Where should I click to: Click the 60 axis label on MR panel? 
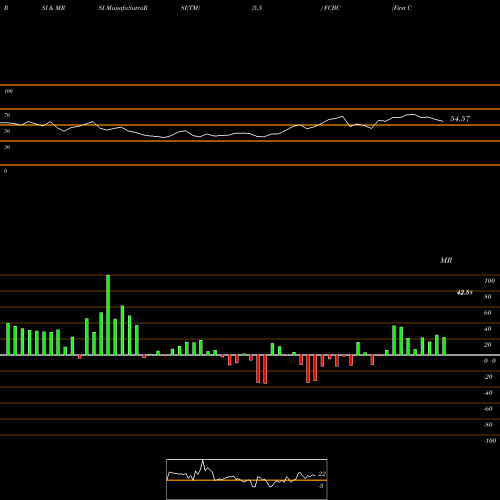tap(488, 313)
